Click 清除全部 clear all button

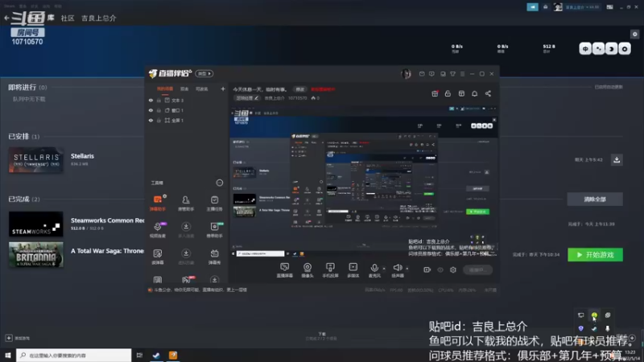click(x=595, y=199)
